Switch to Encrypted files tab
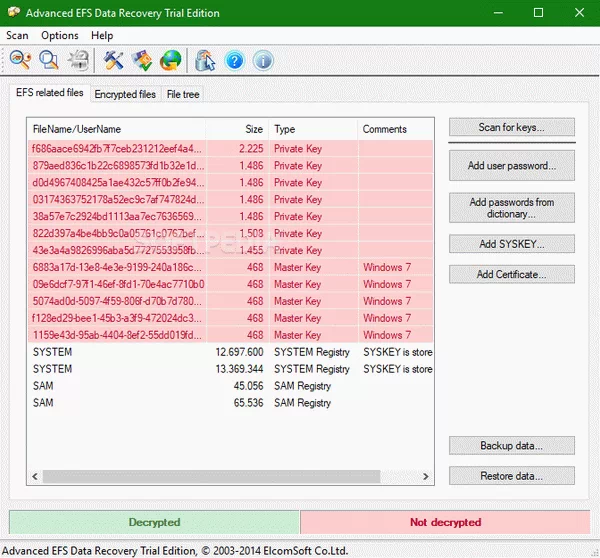Screen dimensions: 600x558 point(125,94)
